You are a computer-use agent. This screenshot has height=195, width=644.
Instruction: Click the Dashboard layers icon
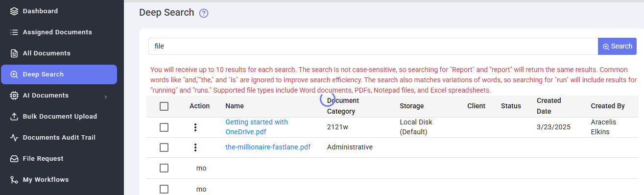(14, 11)
